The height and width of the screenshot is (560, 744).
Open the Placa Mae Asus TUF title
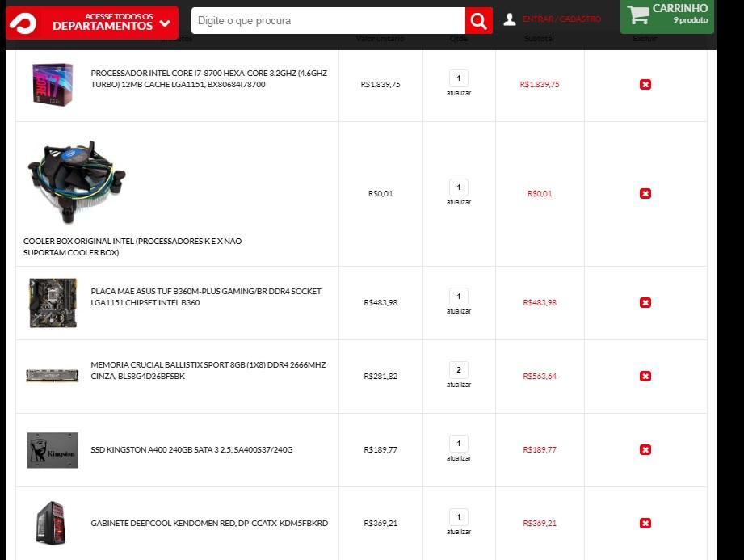click(x=206, y=297)
